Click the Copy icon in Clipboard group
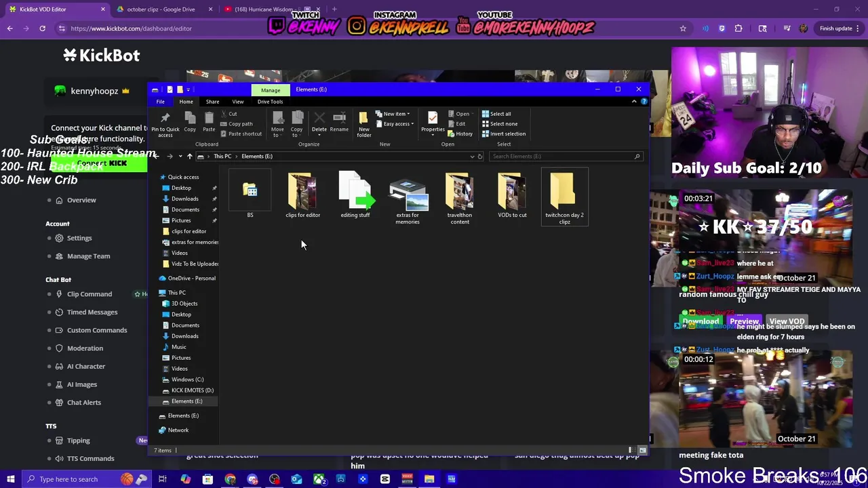The image size is (868, 488). [x=190, y=122]
